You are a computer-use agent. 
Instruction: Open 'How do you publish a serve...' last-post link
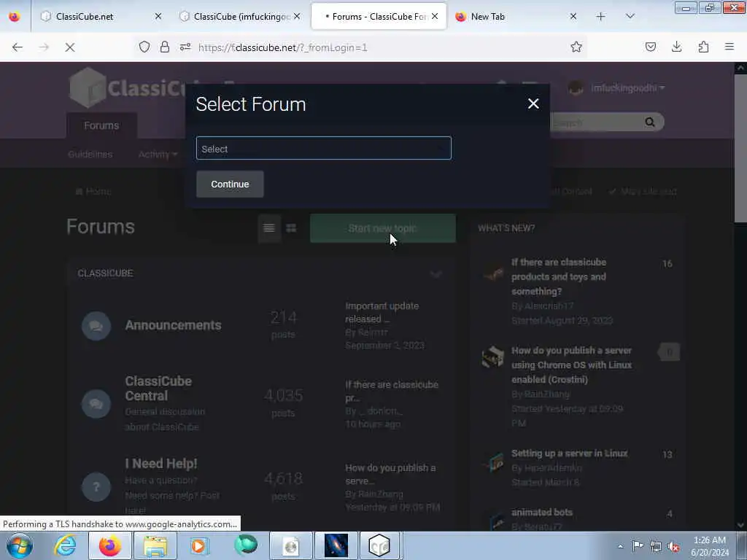[x=390, y=474]
